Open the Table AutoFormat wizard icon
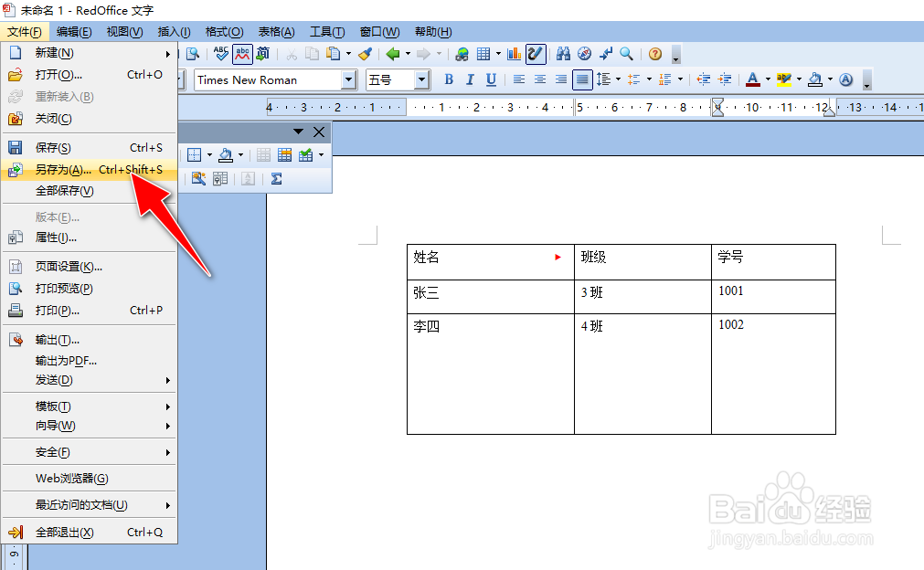This screenshot has width=924, height=570. click(x=199, y=178)
